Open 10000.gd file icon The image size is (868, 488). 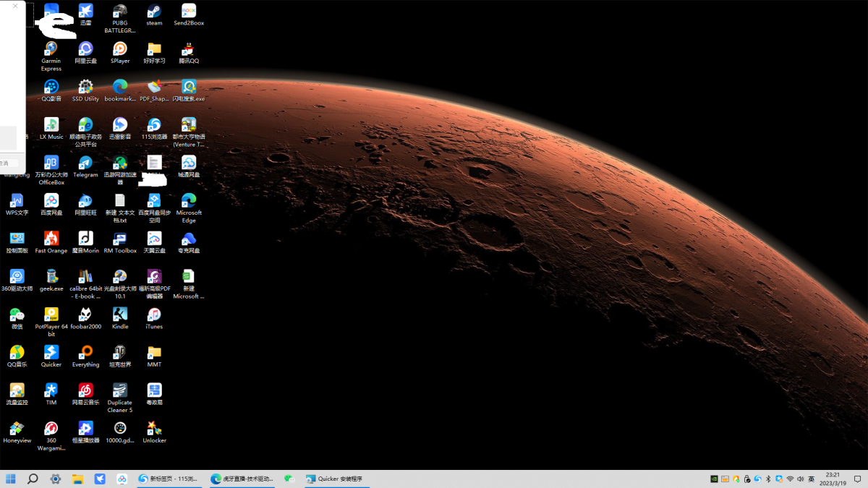120,432
